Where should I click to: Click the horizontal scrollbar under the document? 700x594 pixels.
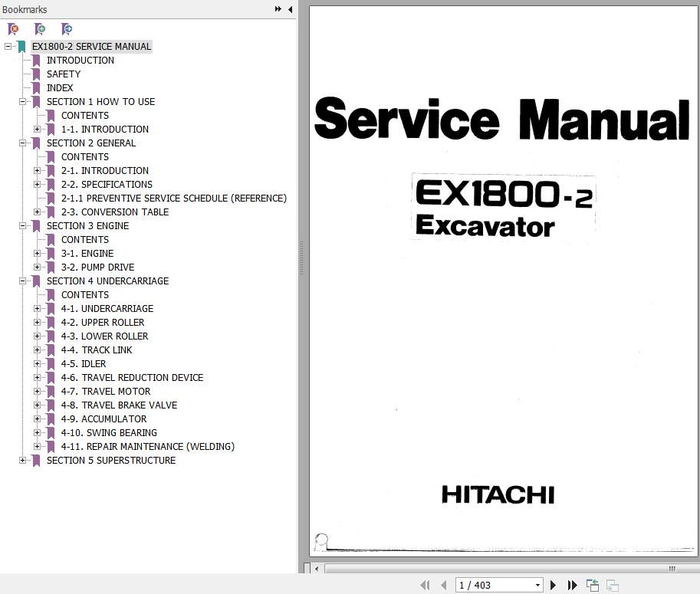pos(498,569)
